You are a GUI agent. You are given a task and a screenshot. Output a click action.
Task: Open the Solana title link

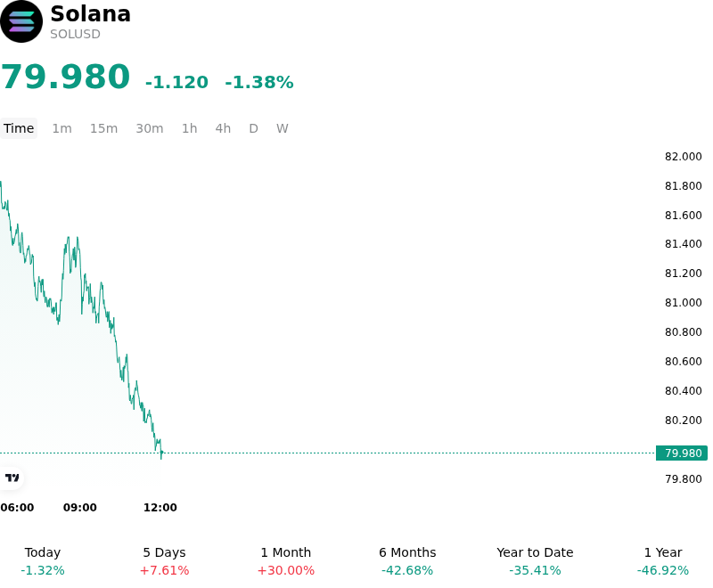(x=91, y=13)
